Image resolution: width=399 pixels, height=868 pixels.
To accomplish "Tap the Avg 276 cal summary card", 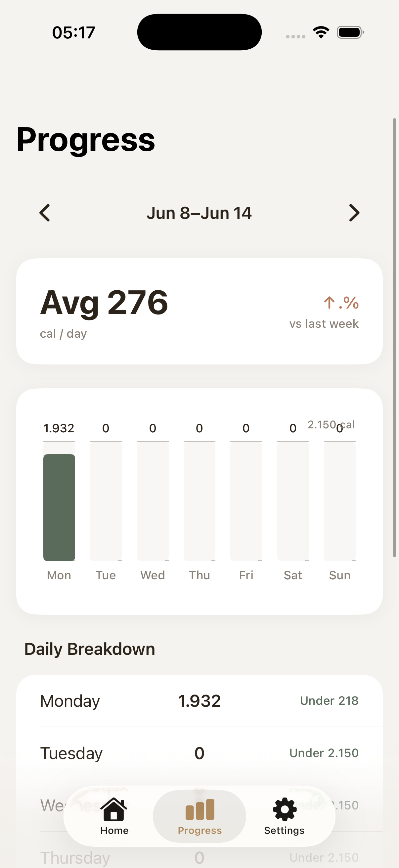I will coord(199,311).
